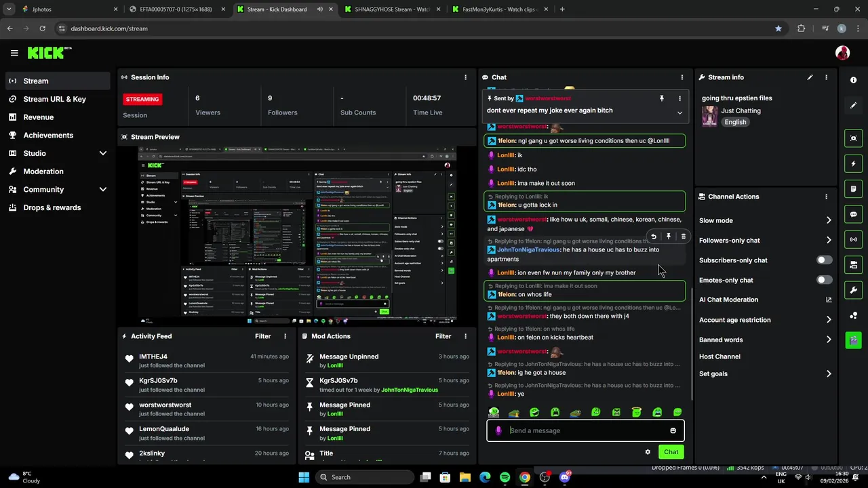Pin the hovered chat message
The image size is (868, 488).
(x=668, y=237)
